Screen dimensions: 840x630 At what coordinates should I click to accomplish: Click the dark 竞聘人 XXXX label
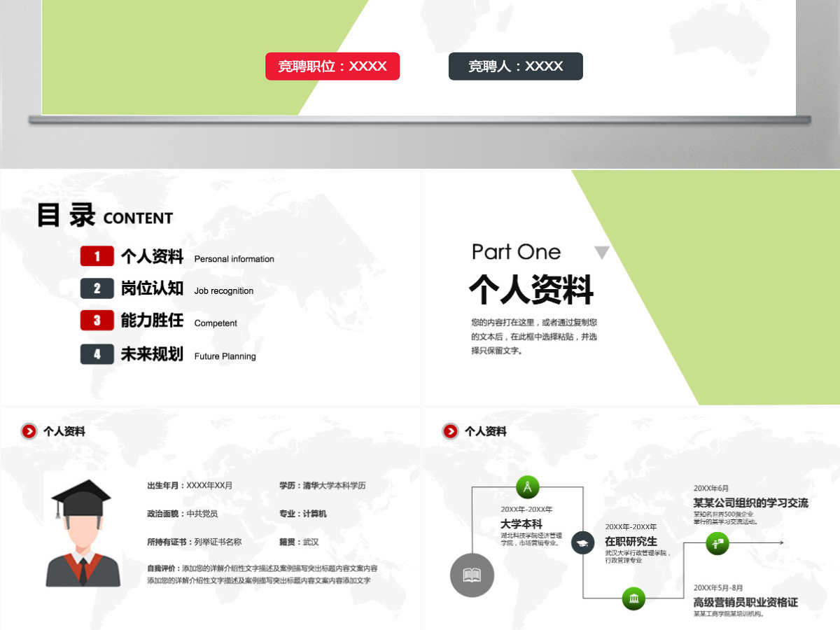point(516,66)
